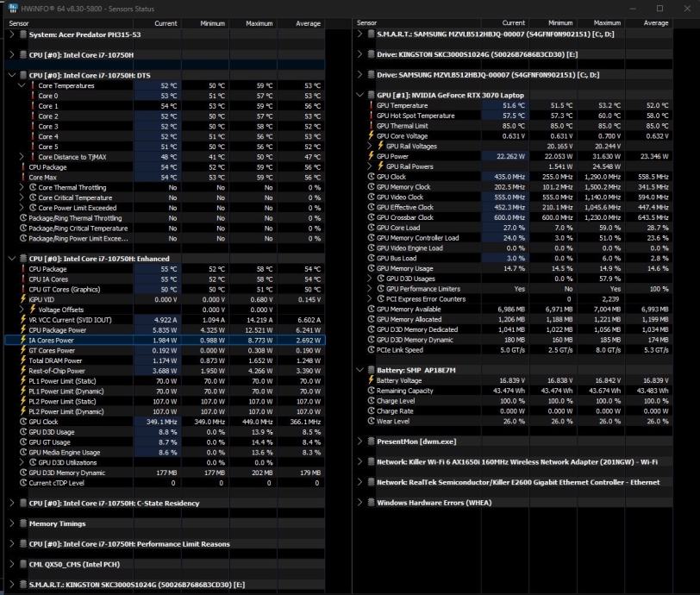Click the lightning icon beside Total DRAM Power
Image resolution: width=700 pixels, height=595 pixels.
pos(23,360)
